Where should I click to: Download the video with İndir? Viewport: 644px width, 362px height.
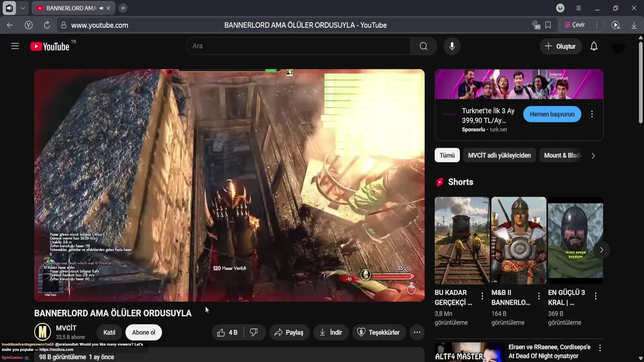click(x=331, y=332)
